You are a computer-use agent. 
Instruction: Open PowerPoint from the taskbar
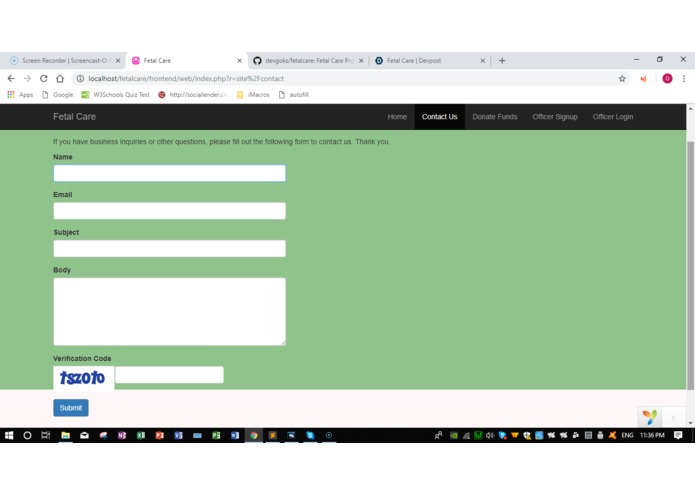point(160,435)
